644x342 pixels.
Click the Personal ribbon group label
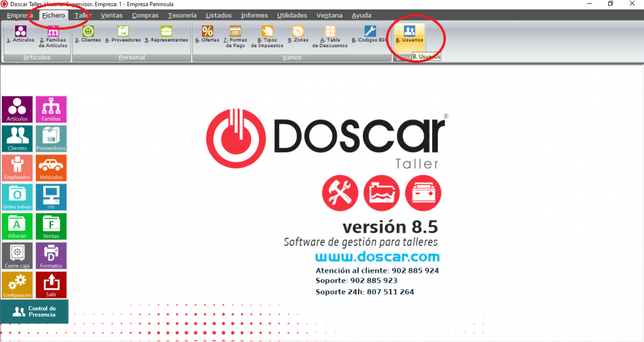click(x=132, y=57)
